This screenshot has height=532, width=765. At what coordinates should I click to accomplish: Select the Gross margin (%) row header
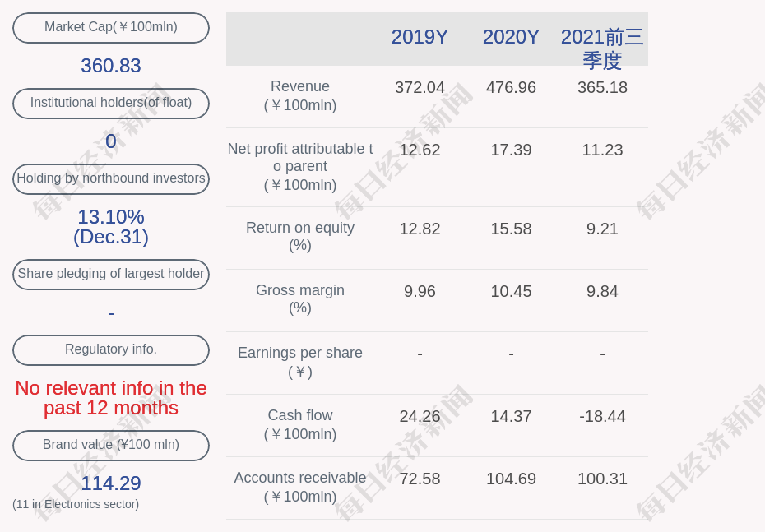point(299,299)
